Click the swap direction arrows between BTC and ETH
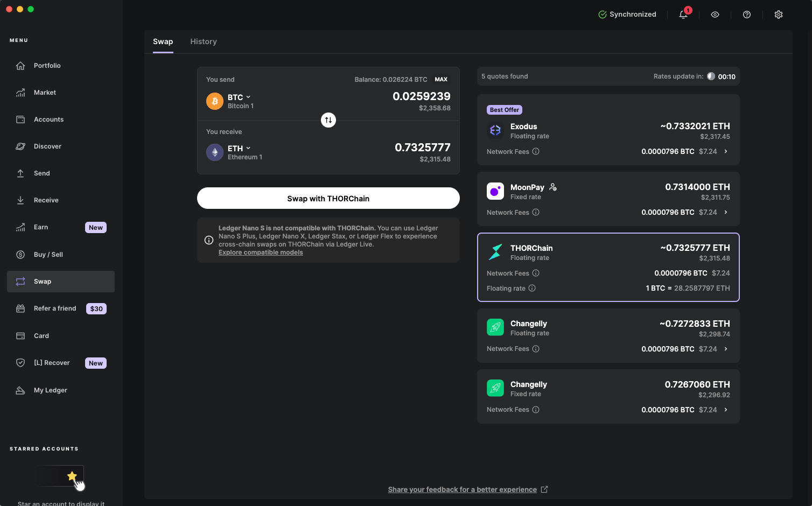The image size is (812, 506). point(328,120)
